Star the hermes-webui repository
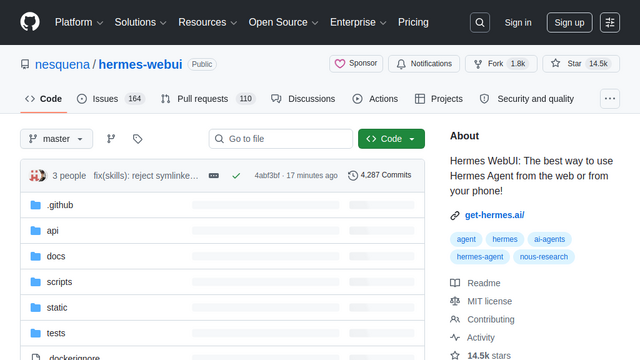The width and height of the screenshot is (640, 360). coord(581,64)
